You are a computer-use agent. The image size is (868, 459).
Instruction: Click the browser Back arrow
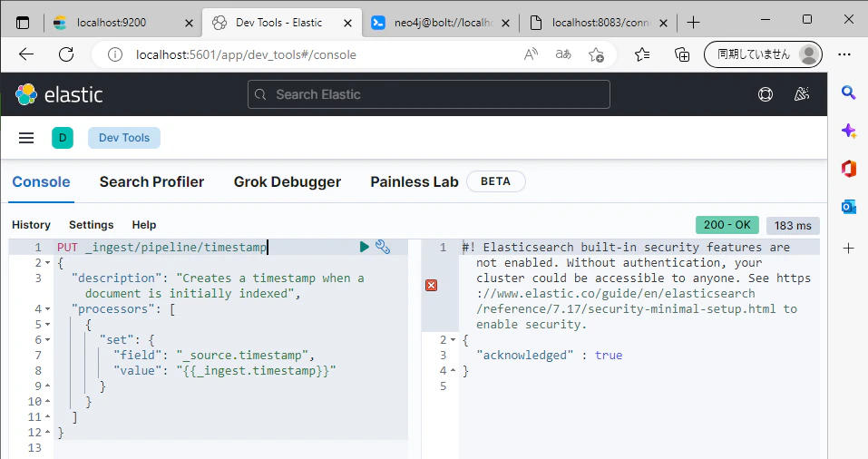(26, 54)
